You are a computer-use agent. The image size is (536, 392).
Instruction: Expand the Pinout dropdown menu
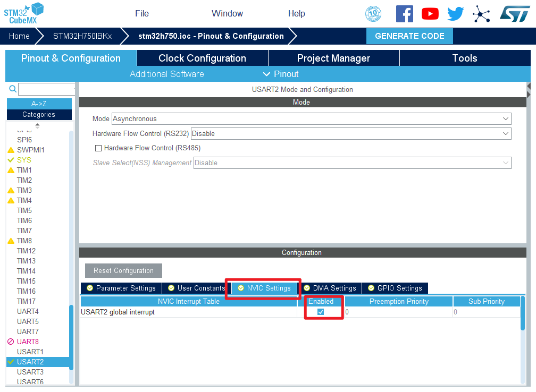click(281, 74)
